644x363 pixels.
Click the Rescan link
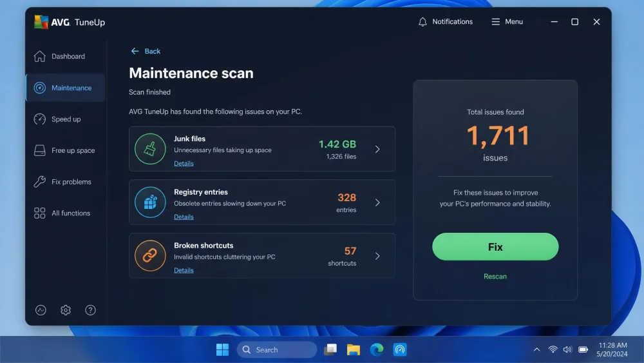click(495, 276)
